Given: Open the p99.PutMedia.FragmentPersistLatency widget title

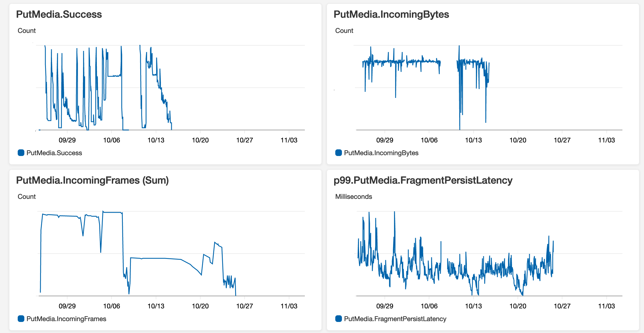Looking at the screenshot, I should coord(423,180).
